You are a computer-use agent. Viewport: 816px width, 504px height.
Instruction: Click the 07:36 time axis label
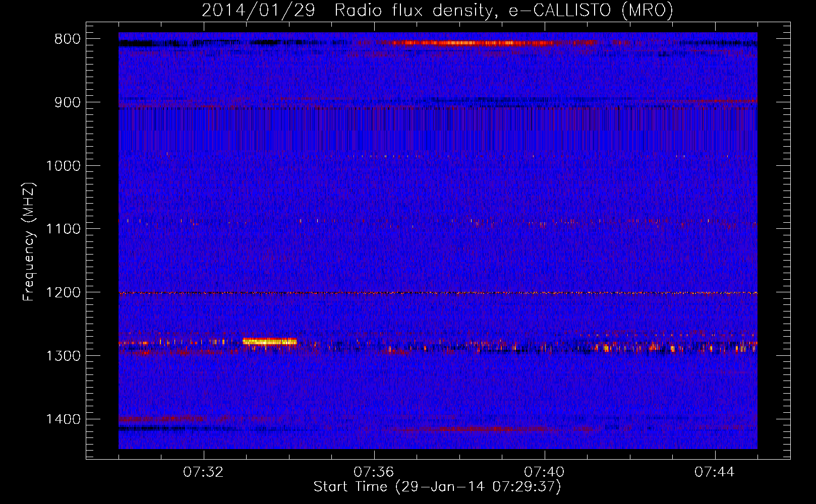coord(374,472)
